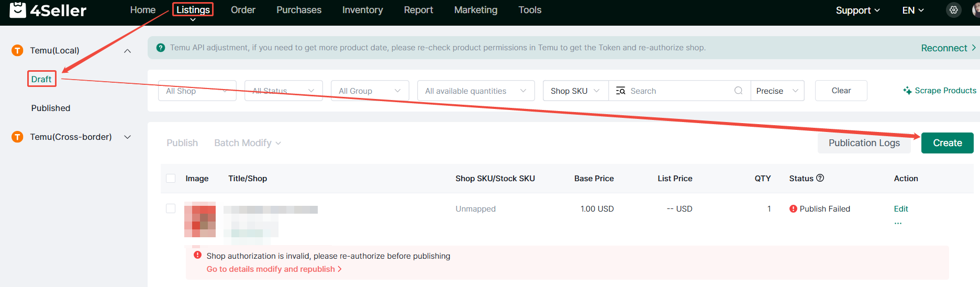980x287 pixels.
Task: Open the All Group dropdown
Action: [370, 91]
